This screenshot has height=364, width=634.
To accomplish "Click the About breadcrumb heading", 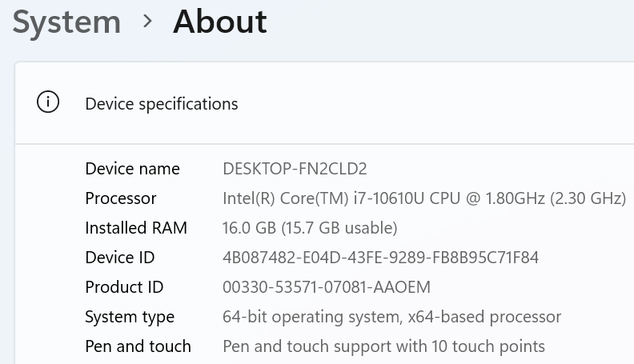I will (x=220, y=22).
